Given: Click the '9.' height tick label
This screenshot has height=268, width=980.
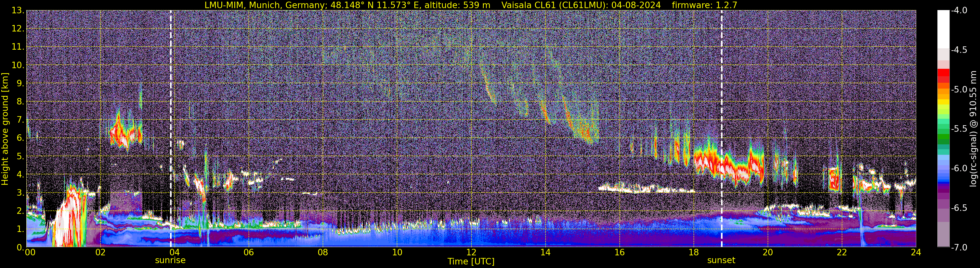Looking at the screenshot, I should point(20,83).
